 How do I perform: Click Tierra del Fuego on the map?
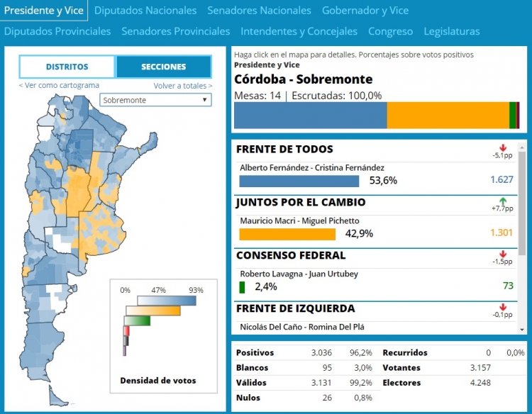tap(57, 398)
